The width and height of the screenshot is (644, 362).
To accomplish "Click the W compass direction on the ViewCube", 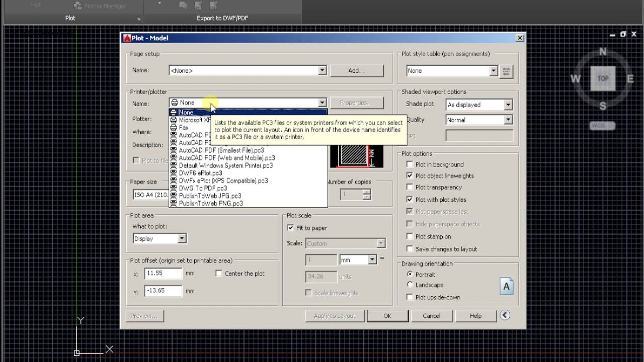I will tap(576, 78).
